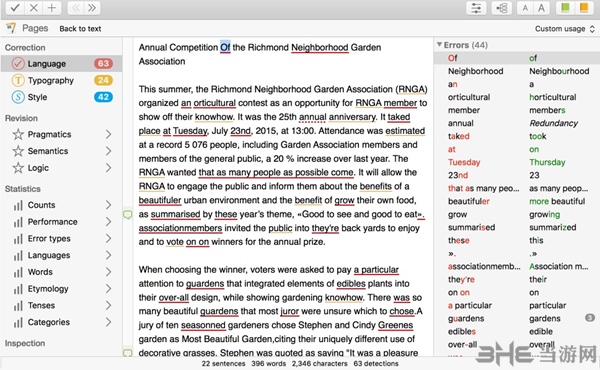Viewport: 600px width, 370px height.
Task: Expand the Pragmatics chevron
Action: tap(108, 134)
